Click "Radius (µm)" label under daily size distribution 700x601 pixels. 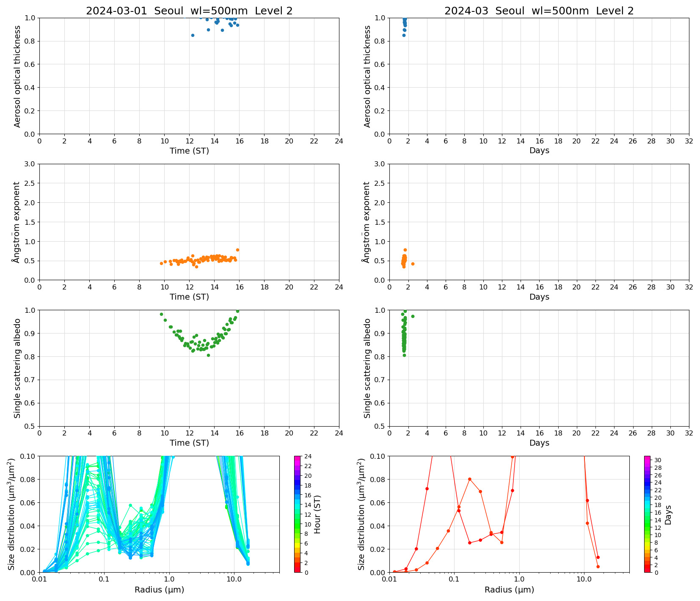pyautogui.click(x=159, y=590)
